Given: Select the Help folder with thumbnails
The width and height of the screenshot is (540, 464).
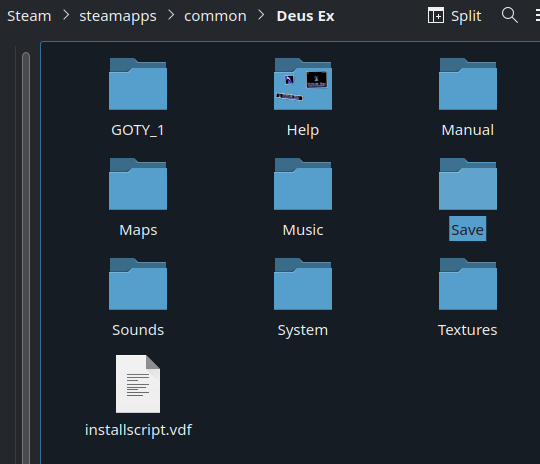Looking at the screenshot, I should click(x=303, y=84).
